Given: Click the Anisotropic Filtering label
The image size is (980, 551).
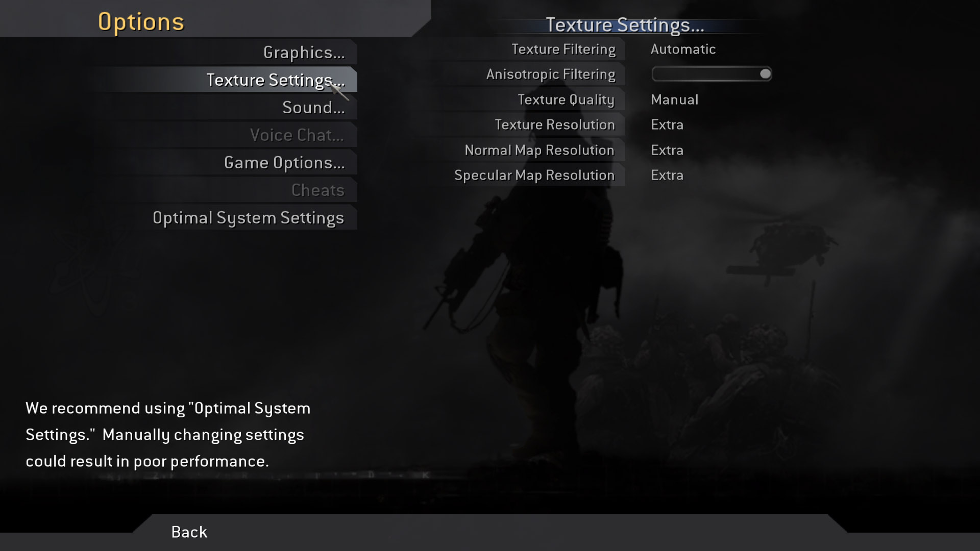Looking at the screenshot, I should (550, 74).
